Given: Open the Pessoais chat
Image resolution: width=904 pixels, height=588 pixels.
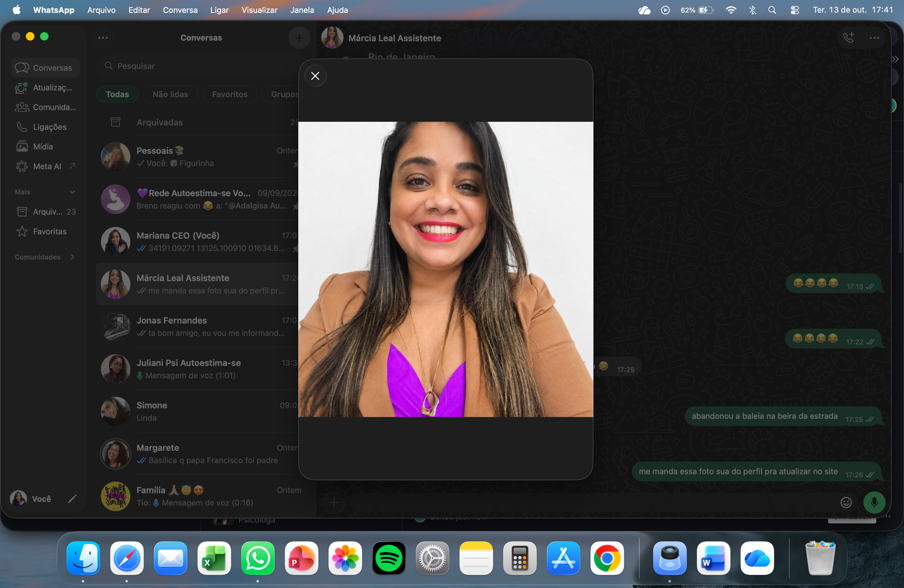Looking at the screenshot, I should pos(197,157).
